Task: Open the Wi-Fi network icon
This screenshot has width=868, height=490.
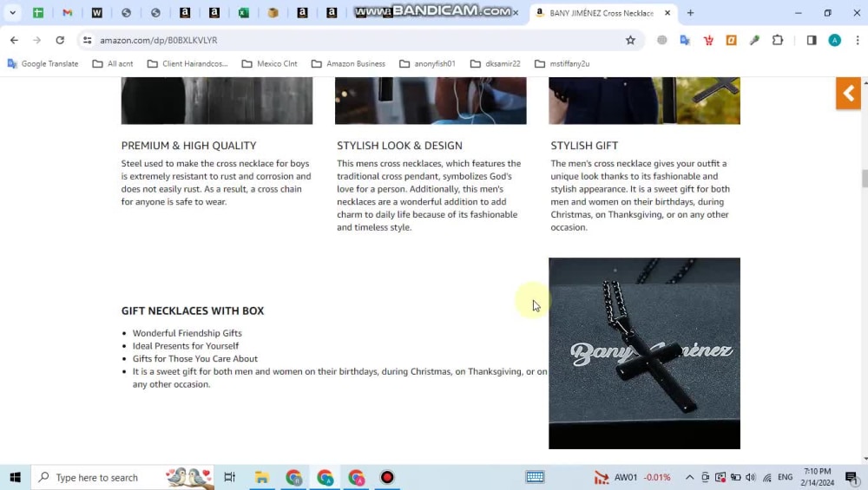Action: tap(766, 477)
